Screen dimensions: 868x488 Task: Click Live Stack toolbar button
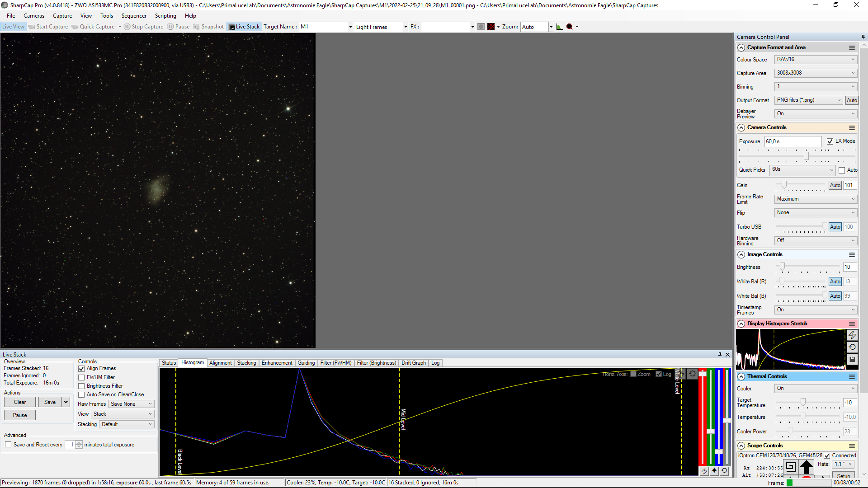point(245,27)
